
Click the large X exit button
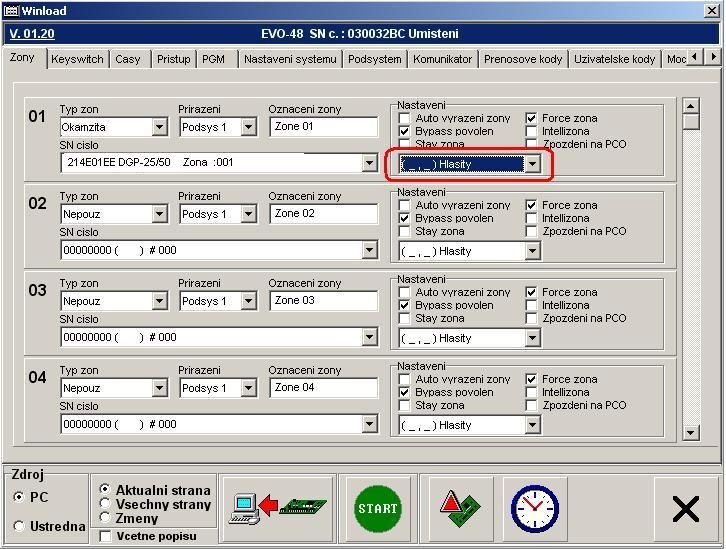click(x=685, y=508)
